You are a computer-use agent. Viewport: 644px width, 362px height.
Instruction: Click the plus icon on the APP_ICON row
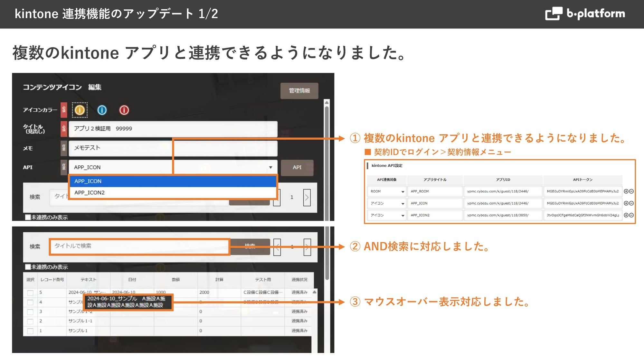[626, 203]
